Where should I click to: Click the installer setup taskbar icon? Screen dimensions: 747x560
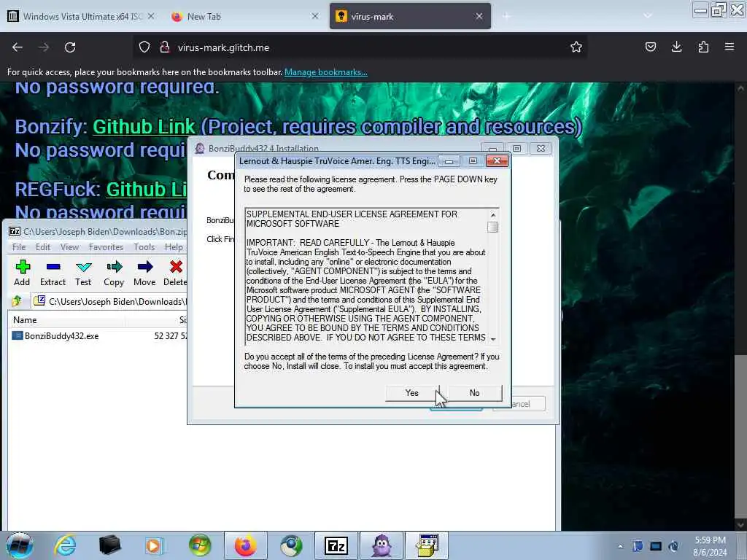[427, 545]
